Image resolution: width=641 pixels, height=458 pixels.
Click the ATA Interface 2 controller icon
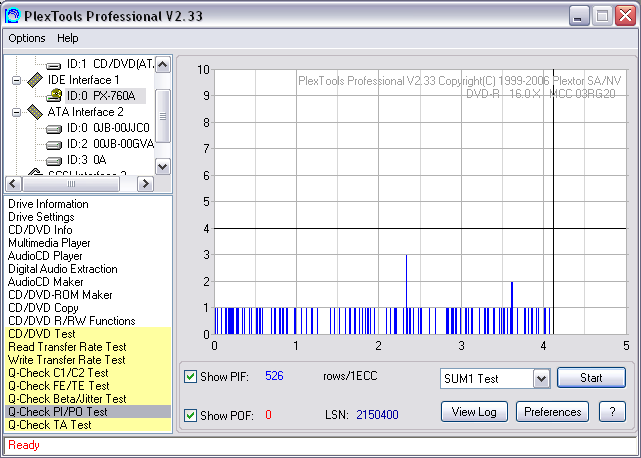tap(35, 112)
